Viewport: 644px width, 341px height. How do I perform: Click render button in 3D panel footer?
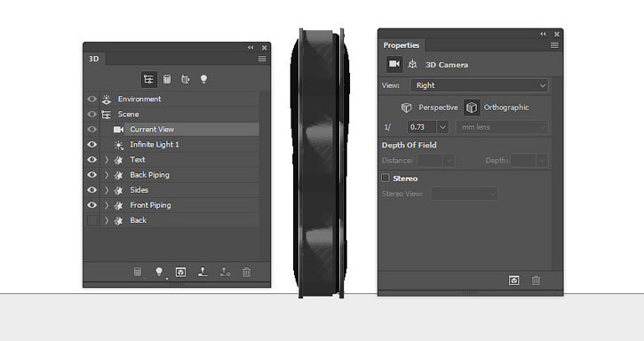coord(180,272)
